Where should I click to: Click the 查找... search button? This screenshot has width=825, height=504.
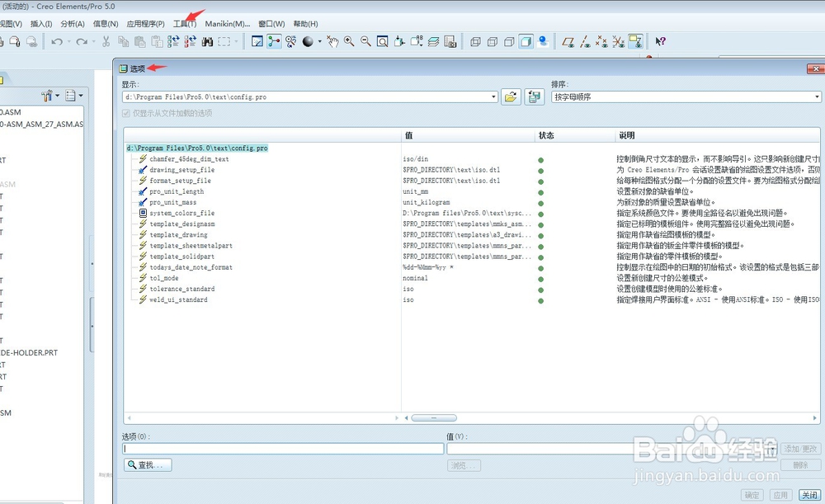pos(148,465)
